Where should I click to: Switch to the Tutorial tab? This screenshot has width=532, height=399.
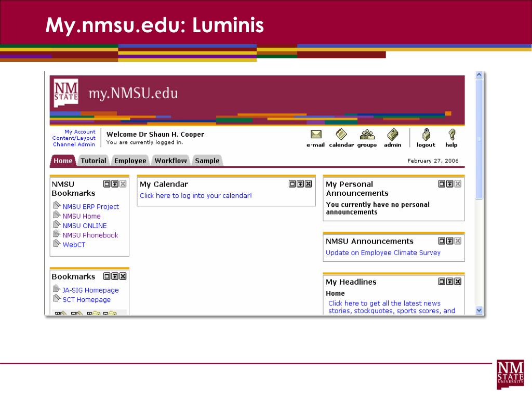(x=94, y=161)
